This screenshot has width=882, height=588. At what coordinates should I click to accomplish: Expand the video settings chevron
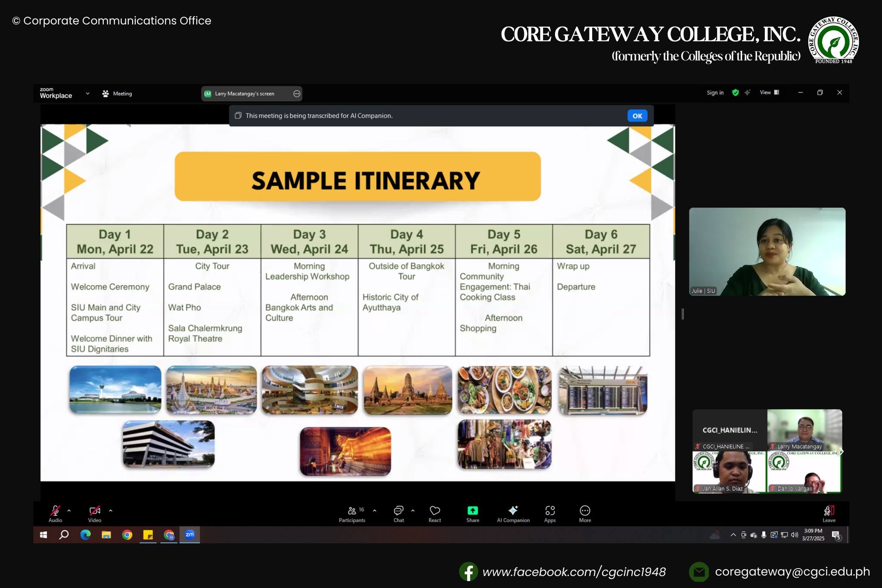point(110,510)
